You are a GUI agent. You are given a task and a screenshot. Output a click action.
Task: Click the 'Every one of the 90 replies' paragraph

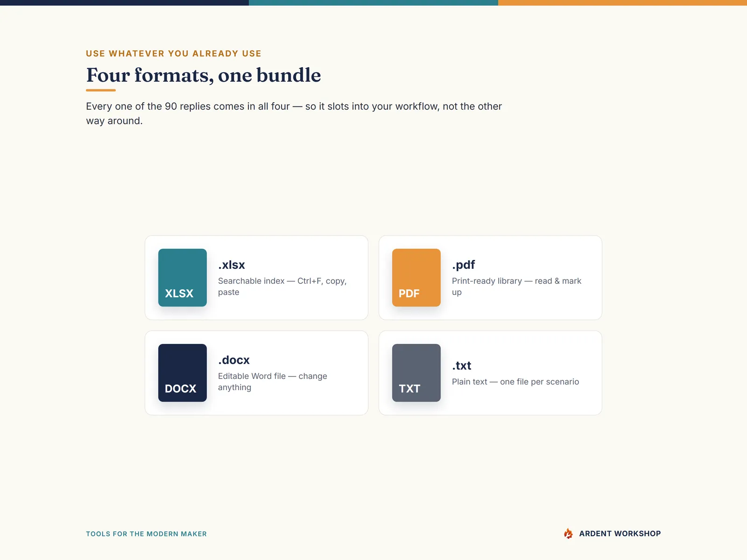(x=294, y=113)
